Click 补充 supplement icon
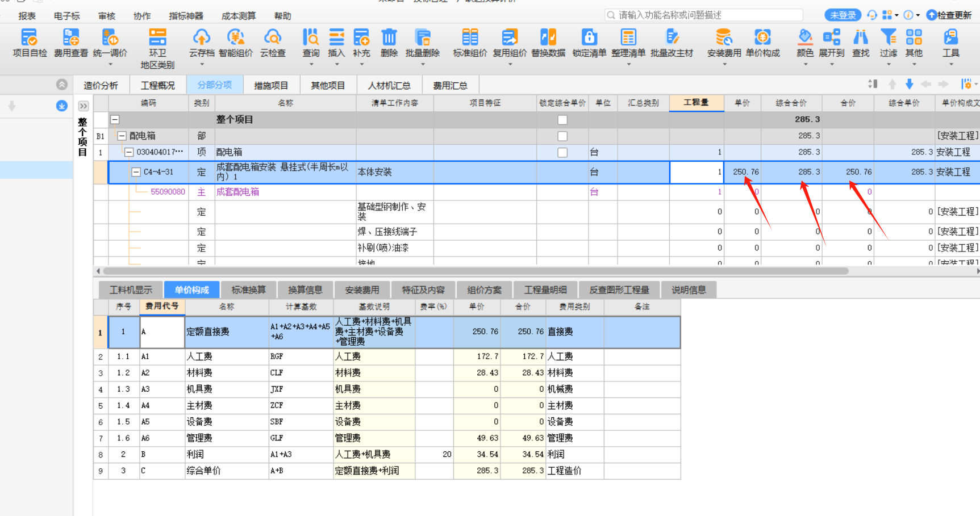The image size is (980, 516). click(x=361, y=44)
